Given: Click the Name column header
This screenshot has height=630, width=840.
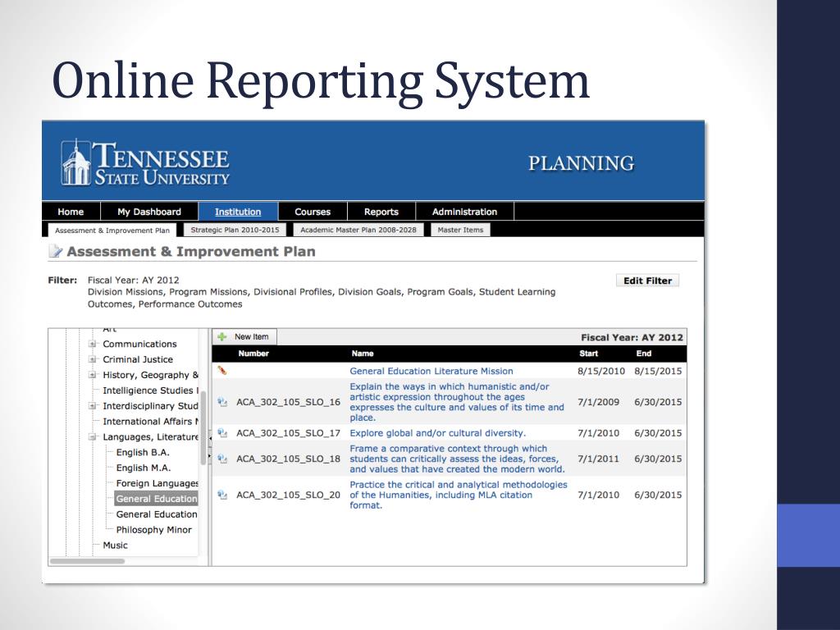Looking at the screenshot, I should [363, 354].
